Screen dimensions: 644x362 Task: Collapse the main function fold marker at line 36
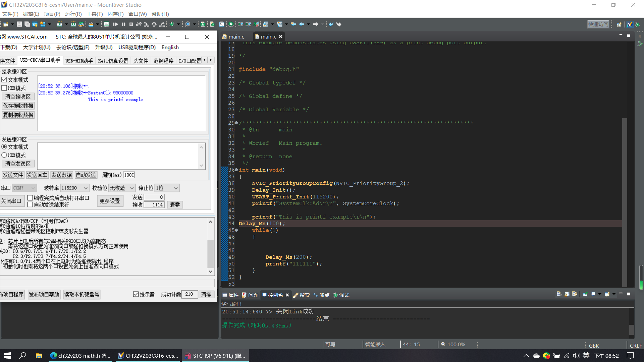tap(236, 170)
